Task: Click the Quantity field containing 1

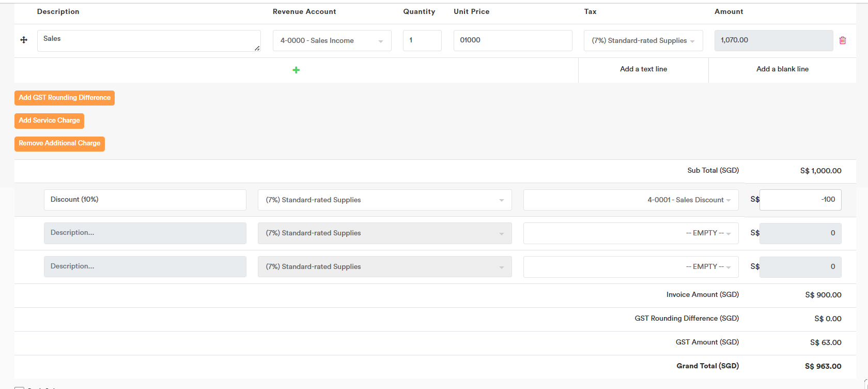Action: click(x=422, y=40)
